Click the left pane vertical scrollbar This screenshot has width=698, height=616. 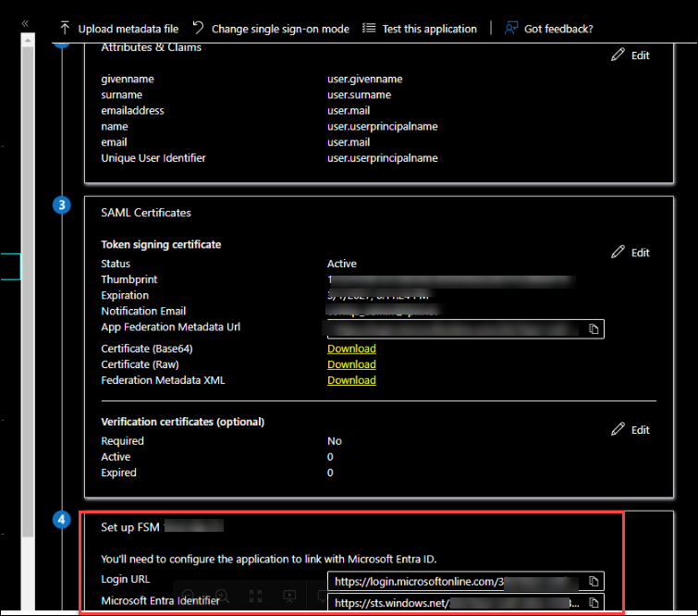pyautogui.click(x=28, y=277)
